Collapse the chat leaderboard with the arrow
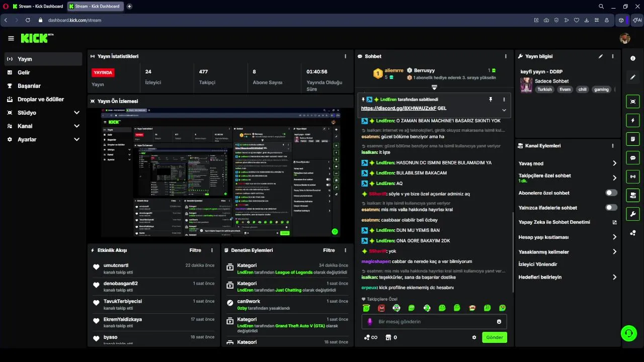The height and width of the screenshot is (362, 644). tap(434, 87)
